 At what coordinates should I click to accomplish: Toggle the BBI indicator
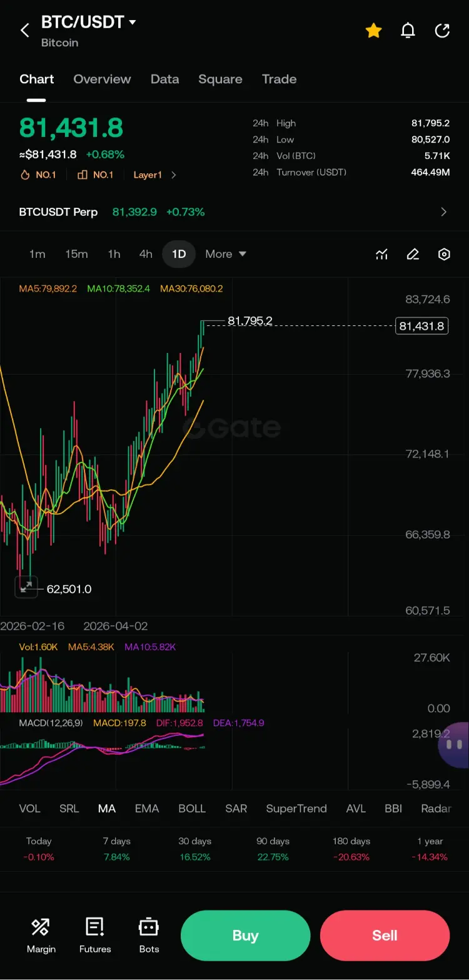[393, 809]
